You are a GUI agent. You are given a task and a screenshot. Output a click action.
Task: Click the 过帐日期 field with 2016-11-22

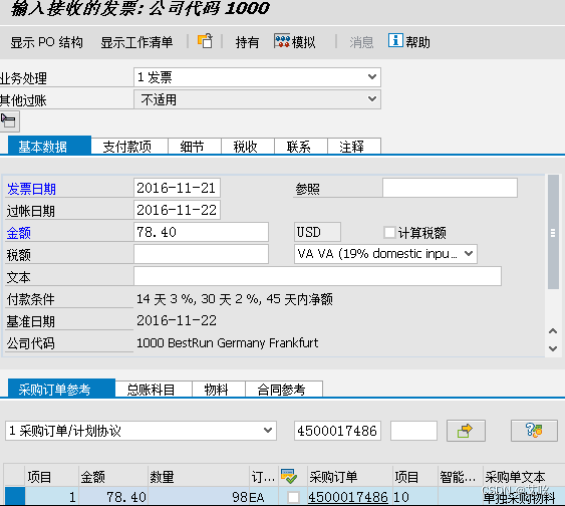177,210
